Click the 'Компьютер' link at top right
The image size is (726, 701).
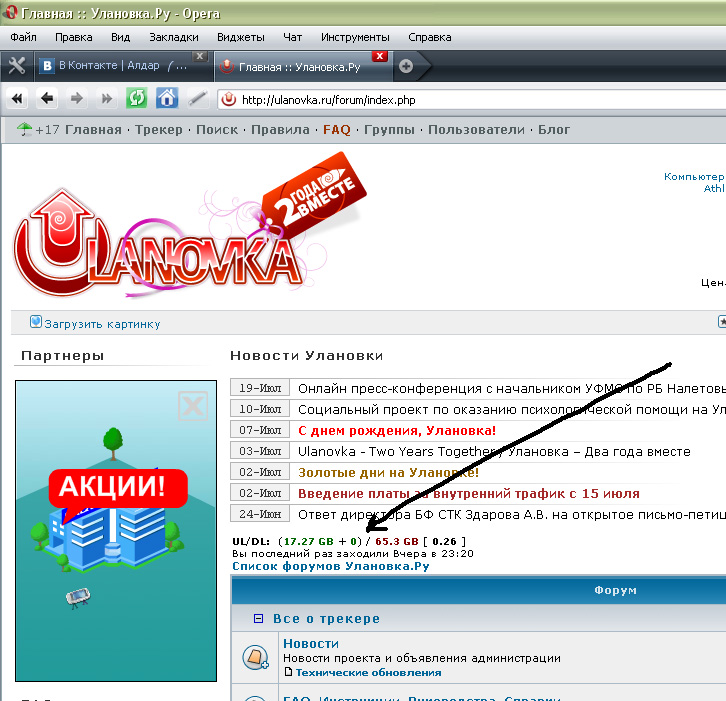694,176
